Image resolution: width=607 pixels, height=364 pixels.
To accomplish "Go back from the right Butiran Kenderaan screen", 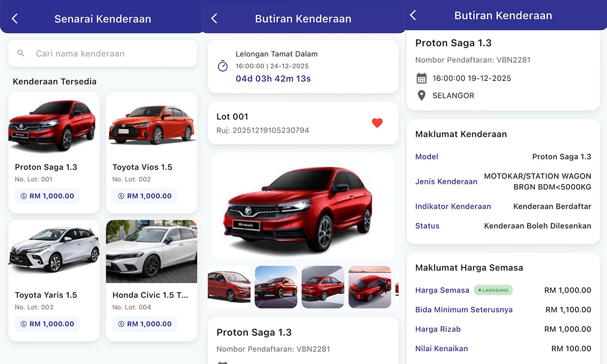I will 413,15.
